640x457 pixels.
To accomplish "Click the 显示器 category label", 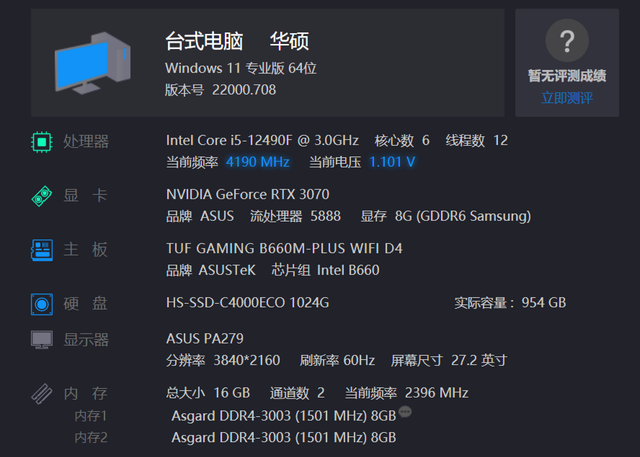I will [x=86, y=340].
